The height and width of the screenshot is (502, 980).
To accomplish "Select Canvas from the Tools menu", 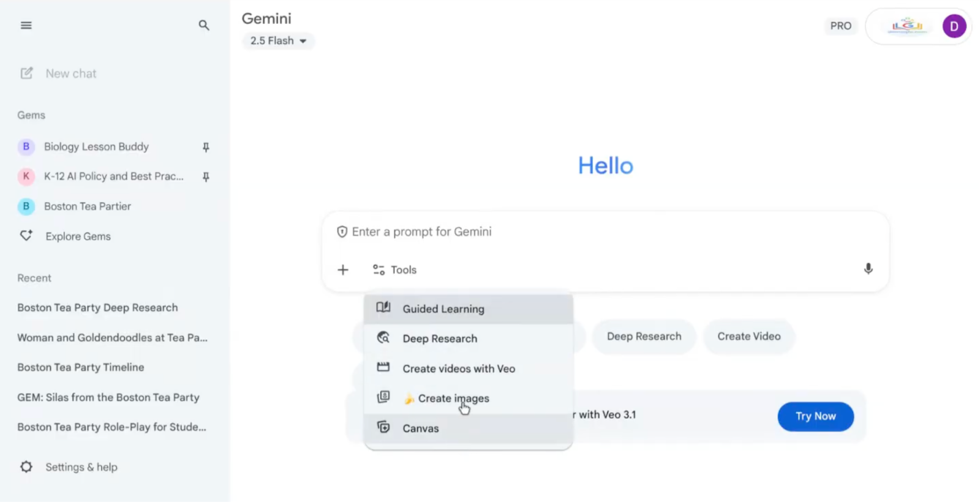I will 421,429.
